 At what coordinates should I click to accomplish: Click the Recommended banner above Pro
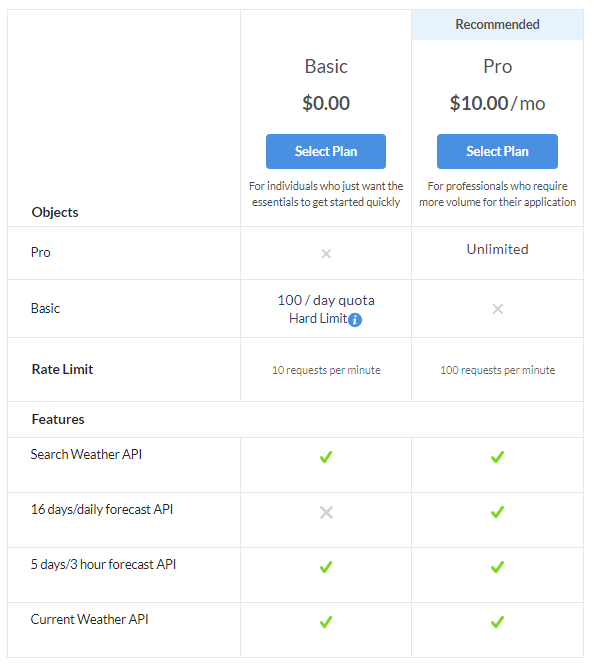click(x=497, y=25)
